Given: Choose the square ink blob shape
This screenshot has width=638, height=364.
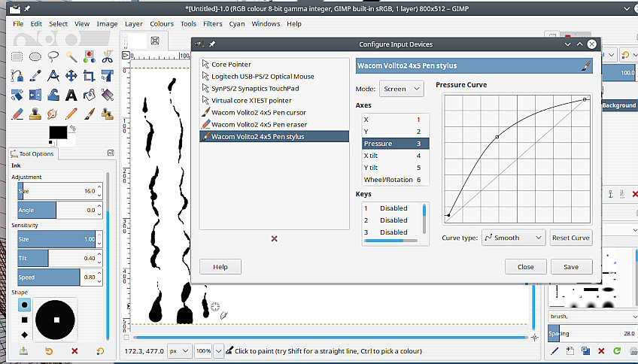Looking at the screenshot, I should (25, 319).
